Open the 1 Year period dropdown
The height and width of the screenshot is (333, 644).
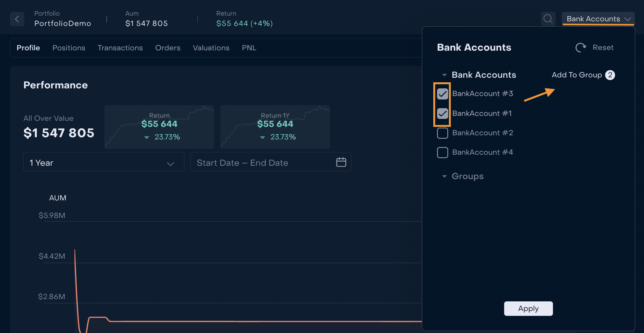click(104, 162)
